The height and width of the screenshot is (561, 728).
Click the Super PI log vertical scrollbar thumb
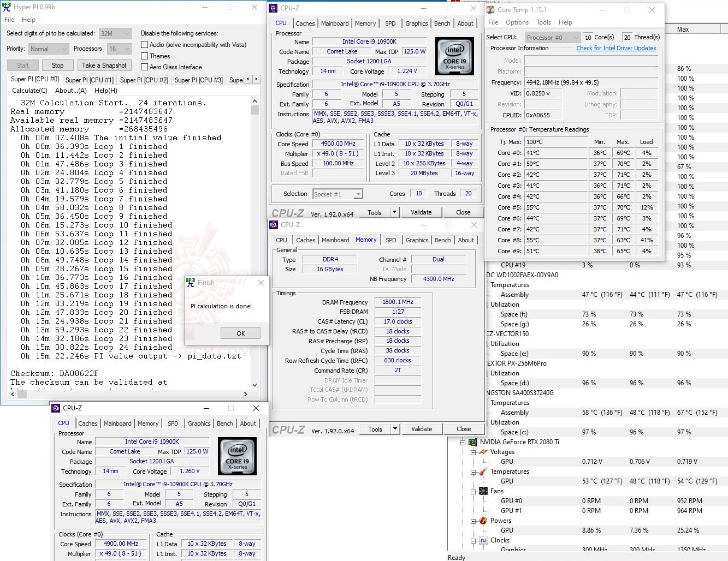254,110
